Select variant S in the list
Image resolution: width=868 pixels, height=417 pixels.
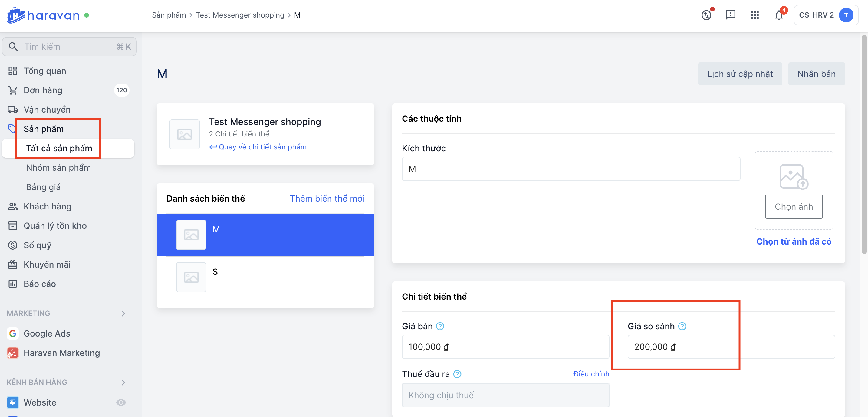[x=265, y=277]
